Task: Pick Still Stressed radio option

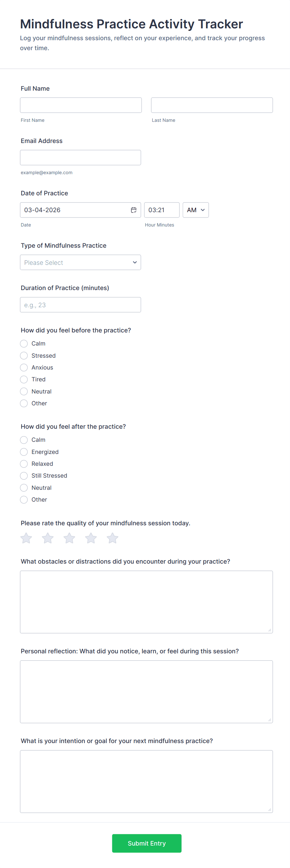Action: (24, 476)
